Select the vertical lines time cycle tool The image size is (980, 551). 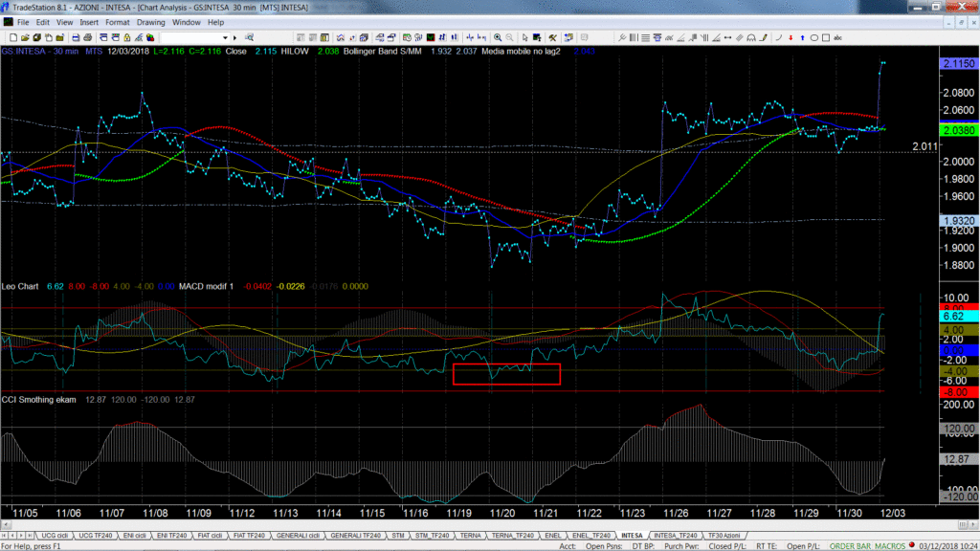point(634,37)
